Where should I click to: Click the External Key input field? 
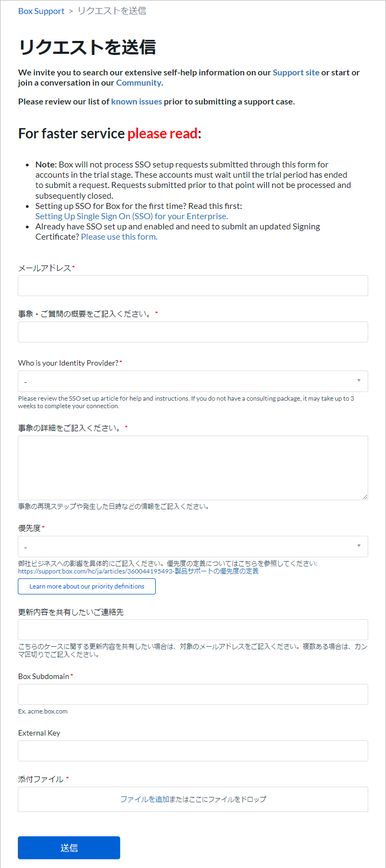point(192,751)
